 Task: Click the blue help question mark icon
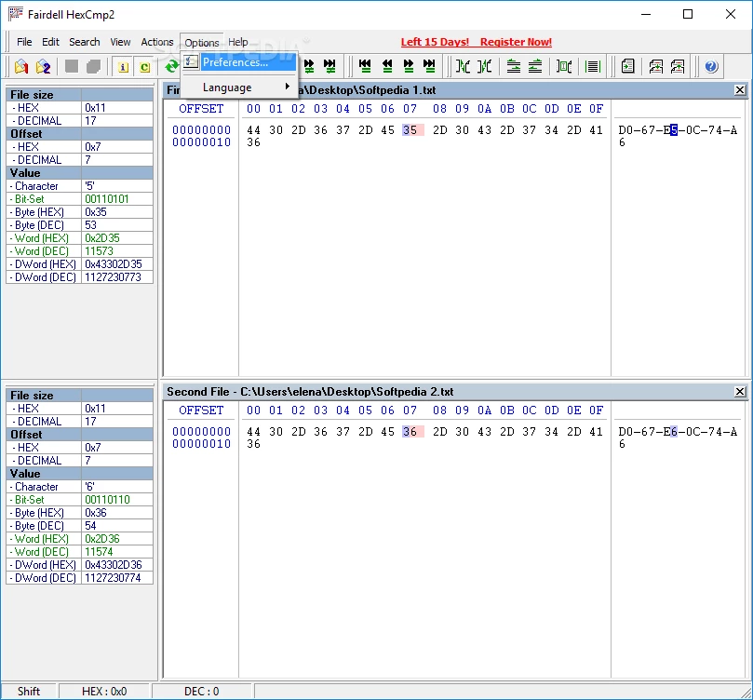tap(711, 66)
